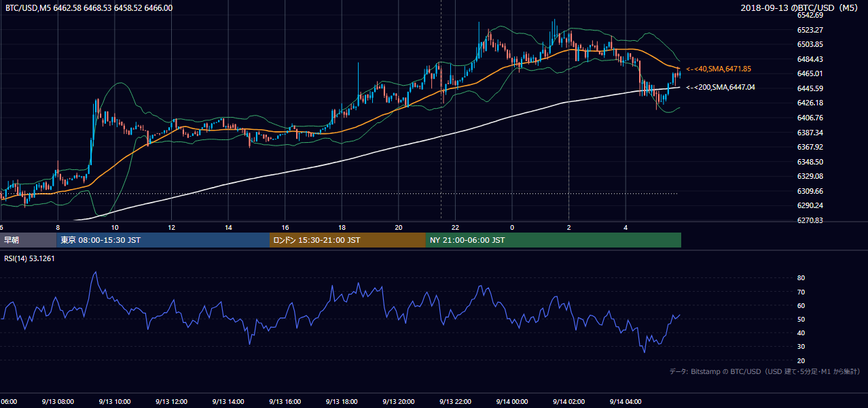The width and height of the screenshot is (868, 408).
Task: Click the 6465.01 price axis label
Action: [x=810, y=73]
